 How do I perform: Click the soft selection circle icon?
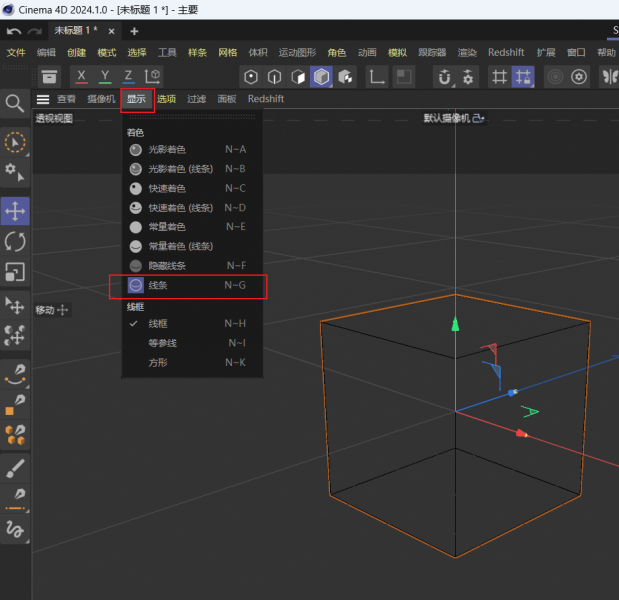555,77
